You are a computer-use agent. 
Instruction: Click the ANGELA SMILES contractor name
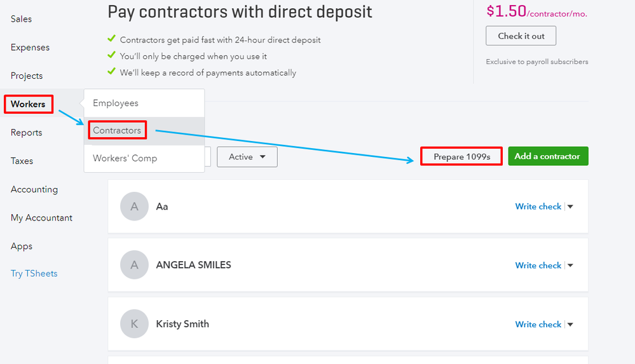pyautogui.click(x=193, y=265)
